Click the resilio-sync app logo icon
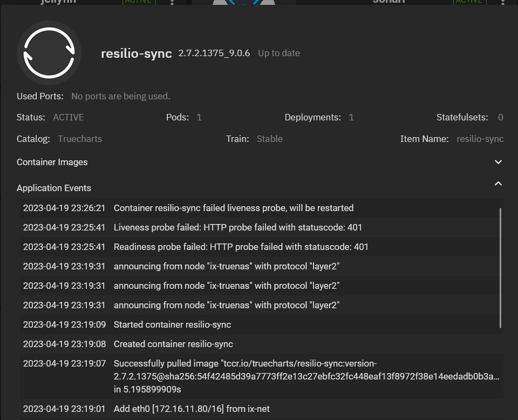518x420 pixels. click(49, 53)
